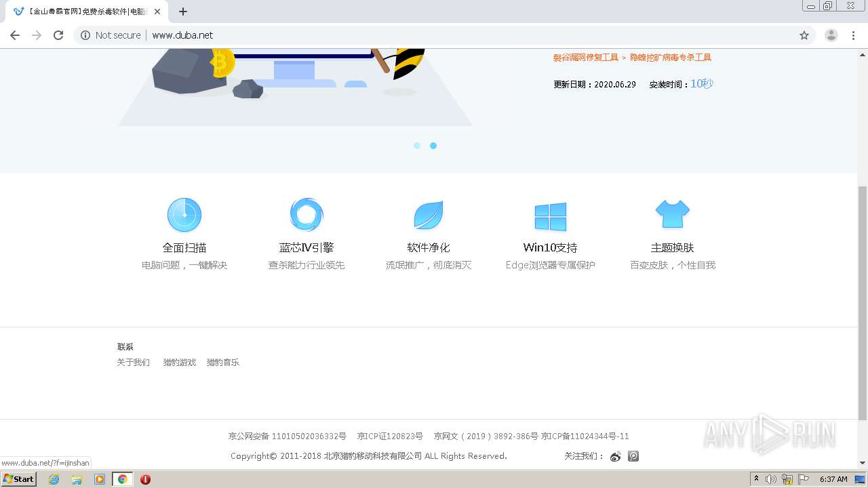Screen dimensions: 868x488
Task: Click scrollbar down arrow
Action: coord(863,464)
